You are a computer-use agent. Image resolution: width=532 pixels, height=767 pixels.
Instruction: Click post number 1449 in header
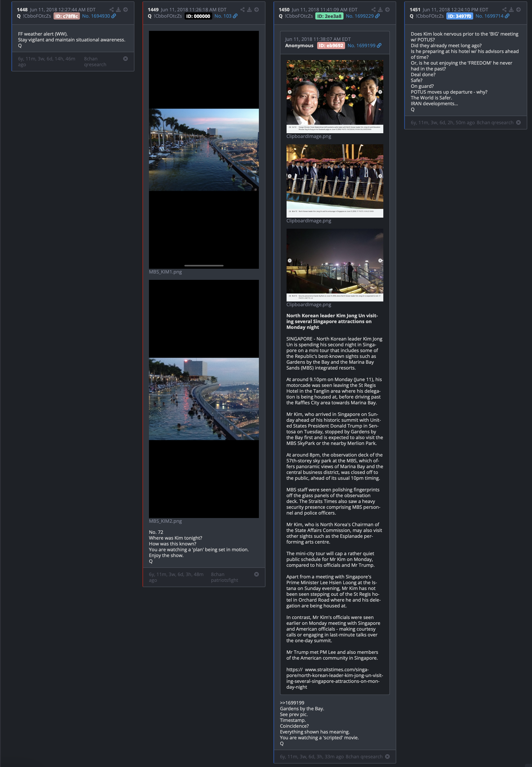[153, 10]
